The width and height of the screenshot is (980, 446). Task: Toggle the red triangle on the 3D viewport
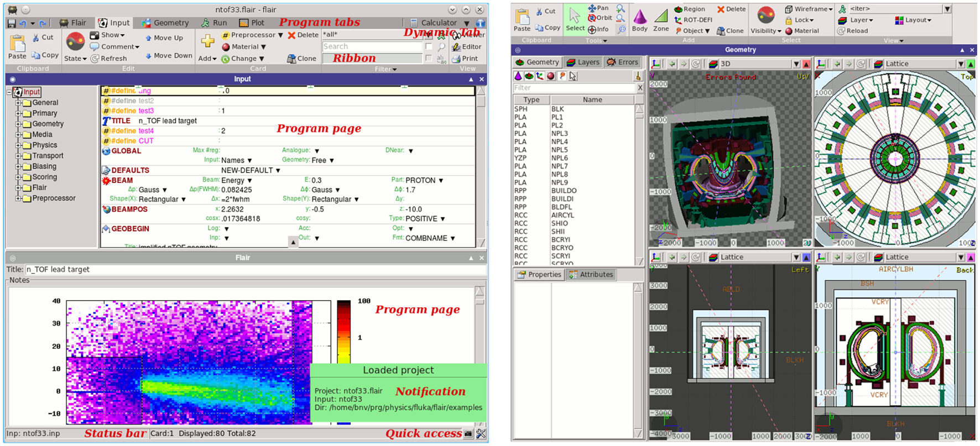(x=806, y=64)
